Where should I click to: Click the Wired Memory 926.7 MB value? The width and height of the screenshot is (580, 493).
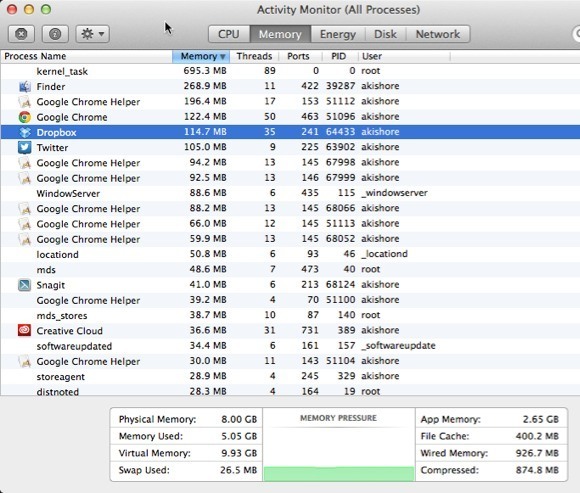[537, 453]
